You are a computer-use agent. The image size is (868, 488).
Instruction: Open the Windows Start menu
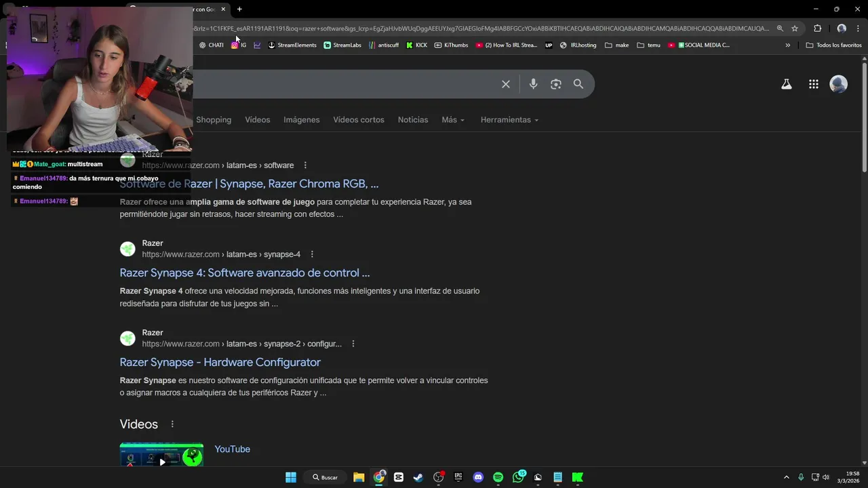pyautogui.click(x=291, y=477)
